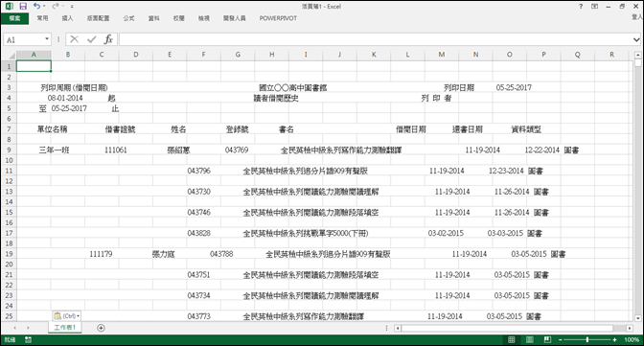644x346 pixels.
Task: Add a new sheet with plus icon
Action: pyautogui.click(x=101, y=328)
